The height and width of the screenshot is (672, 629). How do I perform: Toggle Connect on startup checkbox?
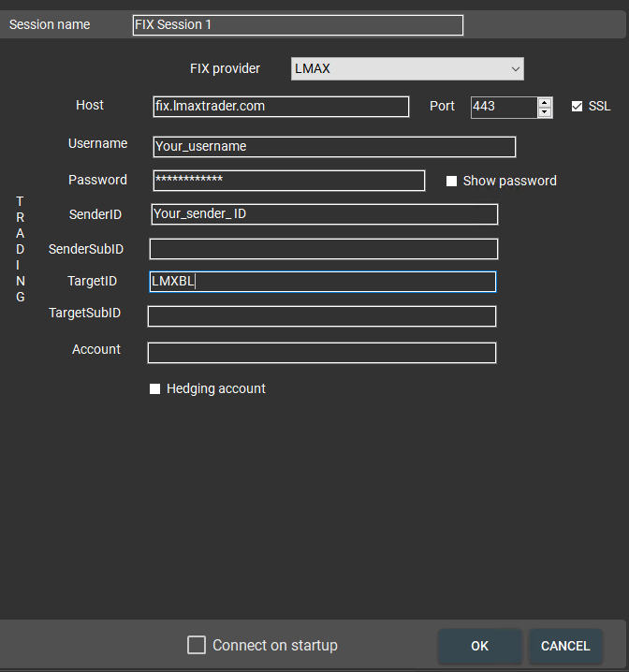pyautogui.click(x=197, y=645)
